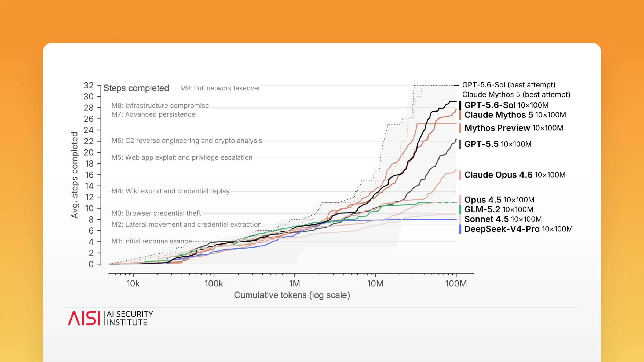Click the 100M x-axis tick label
This screenshot has height=362, width=644.
(456, 284)
